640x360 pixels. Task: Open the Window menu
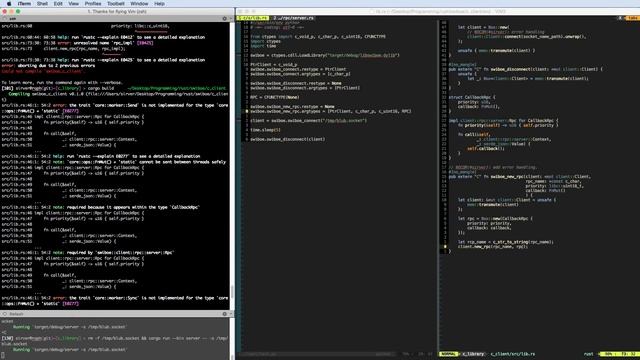coord(139,4)
